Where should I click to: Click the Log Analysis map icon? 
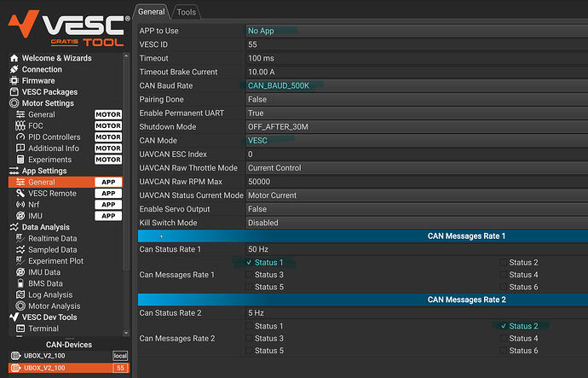tap(20, 294)
